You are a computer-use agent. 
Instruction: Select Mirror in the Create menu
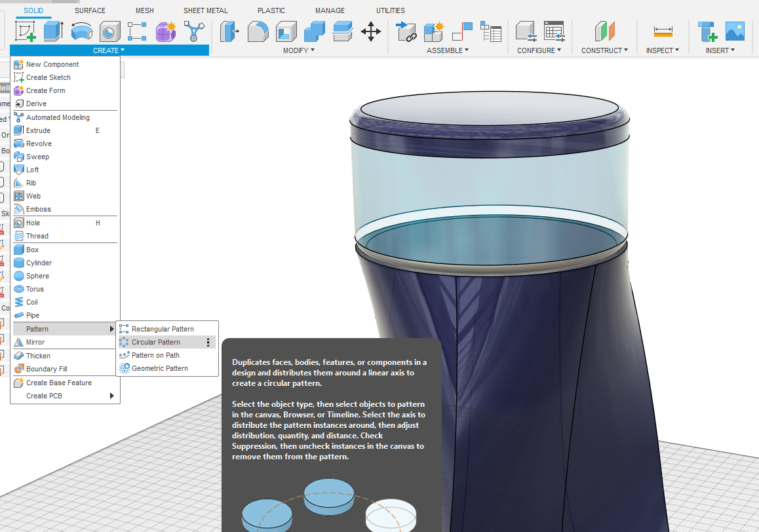35,342
